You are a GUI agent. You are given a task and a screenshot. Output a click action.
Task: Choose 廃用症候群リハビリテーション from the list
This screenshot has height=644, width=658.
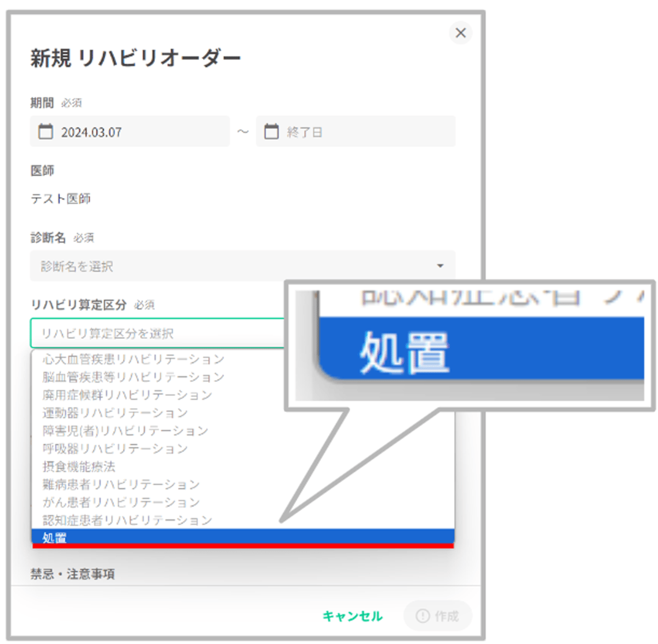coord(127,395)
